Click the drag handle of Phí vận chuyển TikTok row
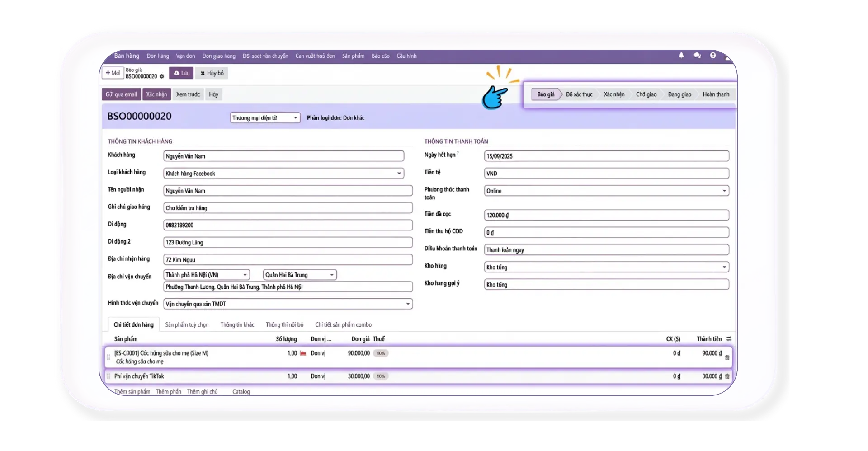Screen dimensions: 868x451 pyautogui.click(x=108, y=376)
